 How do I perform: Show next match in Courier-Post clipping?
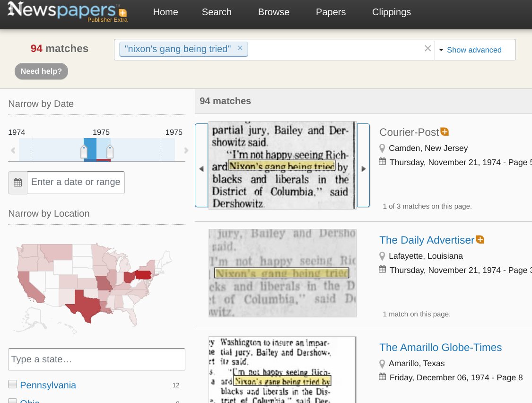[x=363, y=166]
